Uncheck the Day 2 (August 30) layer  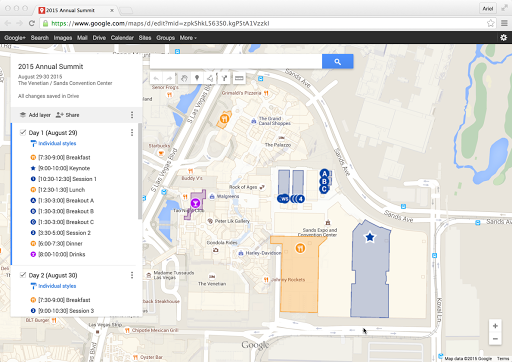[23, 275]
